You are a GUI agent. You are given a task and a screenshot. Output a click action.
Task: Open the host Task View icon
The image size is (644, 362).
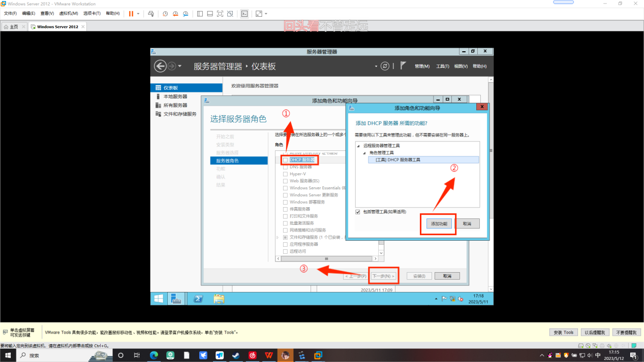(x=137, y=355)
